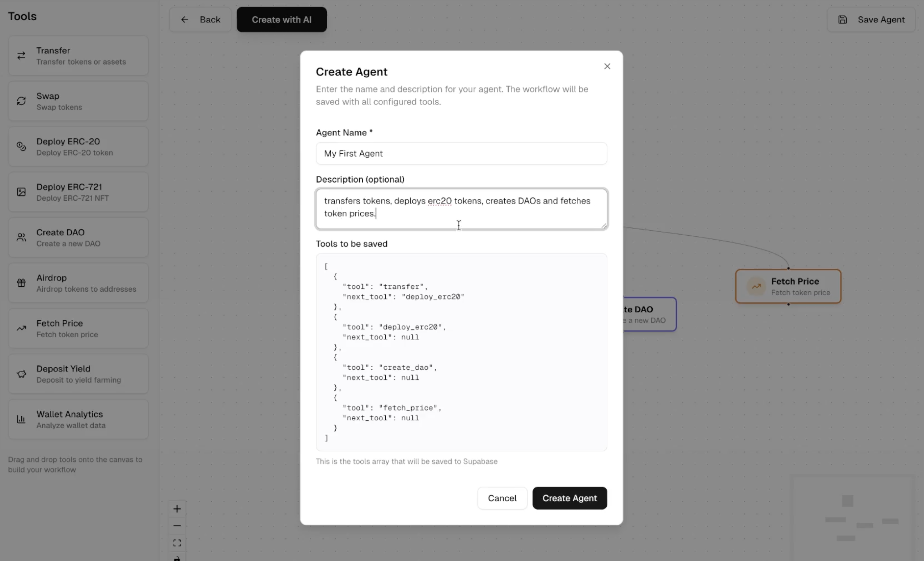Screen dimensions: 924x561
Task: Click the fit view canvas control
Action: [177, 543]
